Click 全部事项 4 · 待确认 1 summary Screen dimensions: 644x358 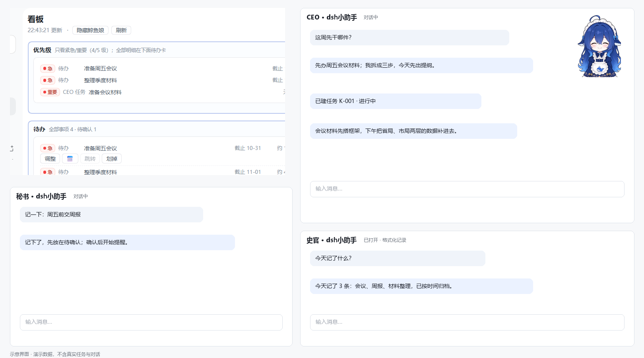(x=73, y=129)
